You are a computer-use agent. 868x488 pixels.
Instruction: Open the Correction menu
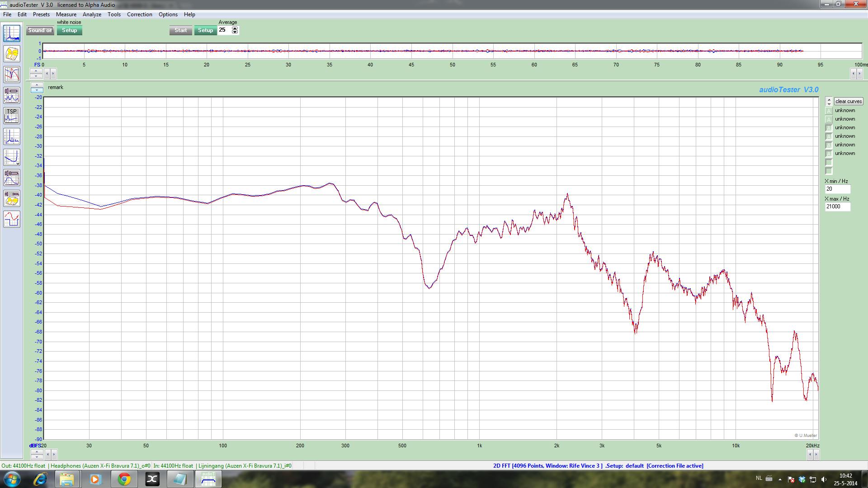click(139, 14)
